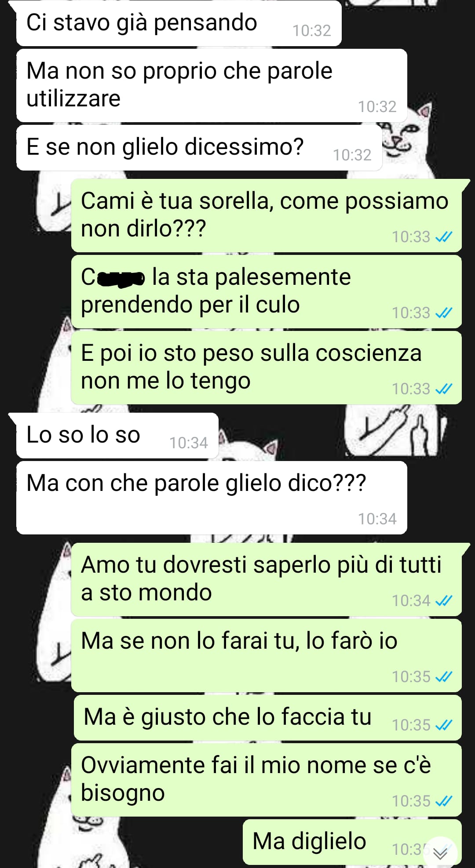Viewport: 475px width, 868px height.
Task: Tap the cat wallpaper face near the top right
Action: click(405, 132)
